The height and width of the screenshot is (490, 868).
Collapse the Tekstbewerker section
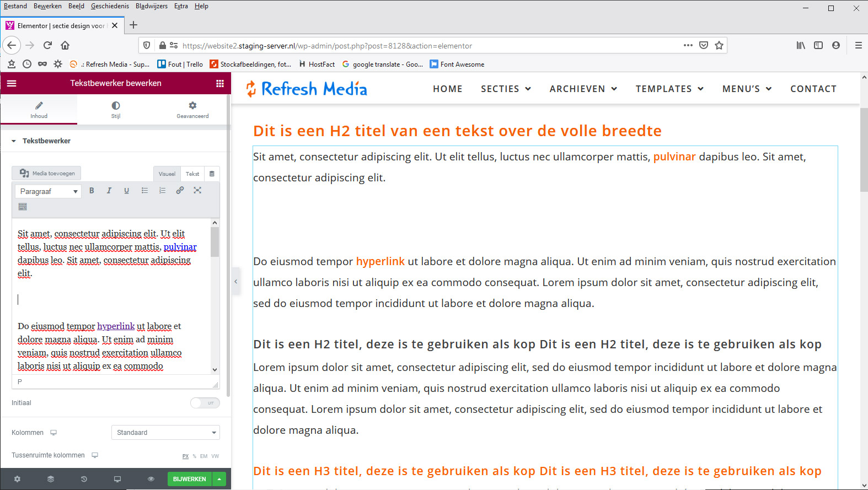[14, 141]
